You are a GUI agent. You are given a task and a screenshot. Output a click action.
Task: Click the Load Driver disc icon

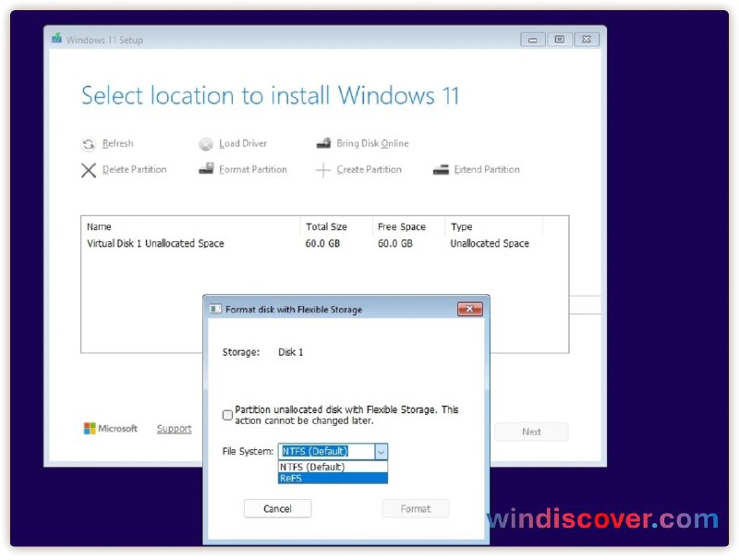206,144
